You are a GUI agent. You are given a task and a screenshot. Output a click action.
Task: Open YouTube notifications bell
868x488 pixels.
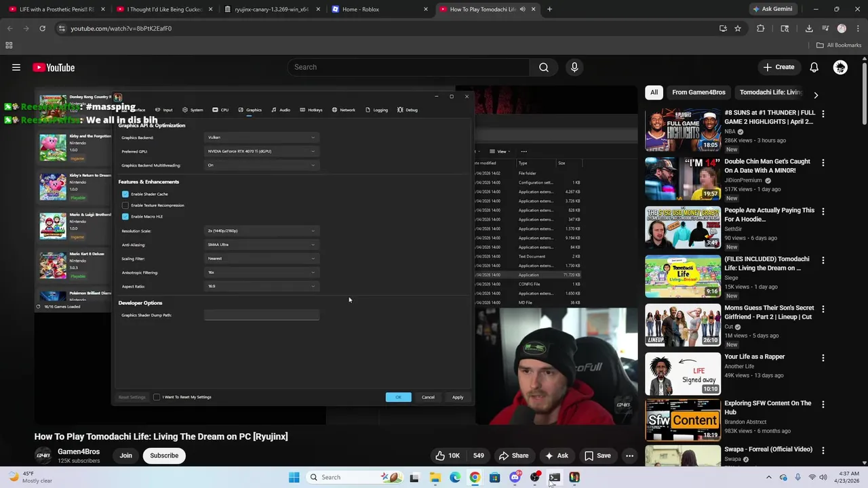tap(814, 67)
